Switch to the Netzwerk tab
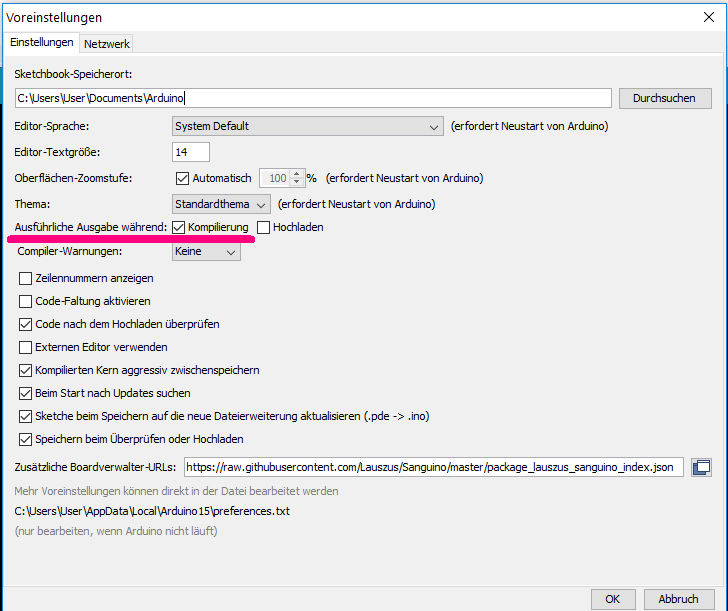 pos(107,44)
